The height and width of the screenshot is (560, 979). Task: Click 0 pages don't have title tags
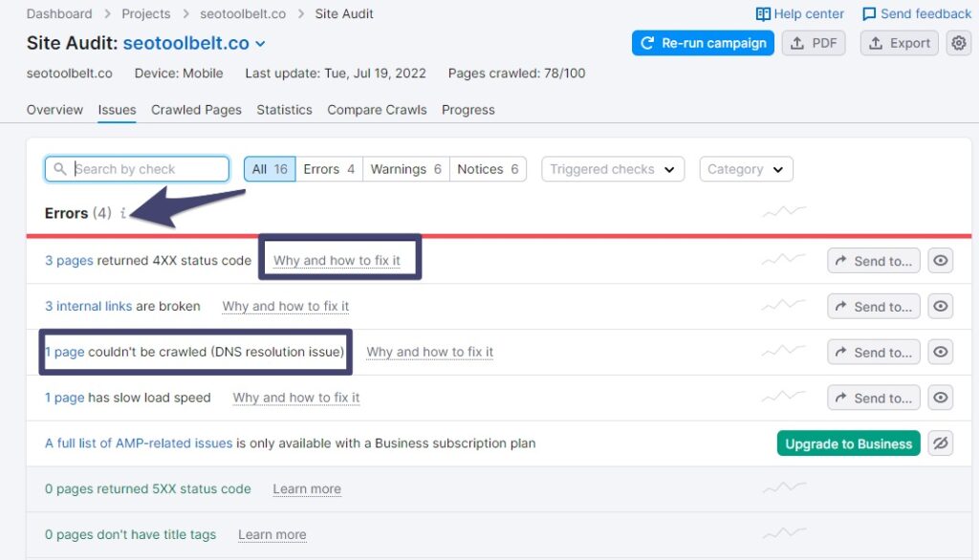point(130,534)
